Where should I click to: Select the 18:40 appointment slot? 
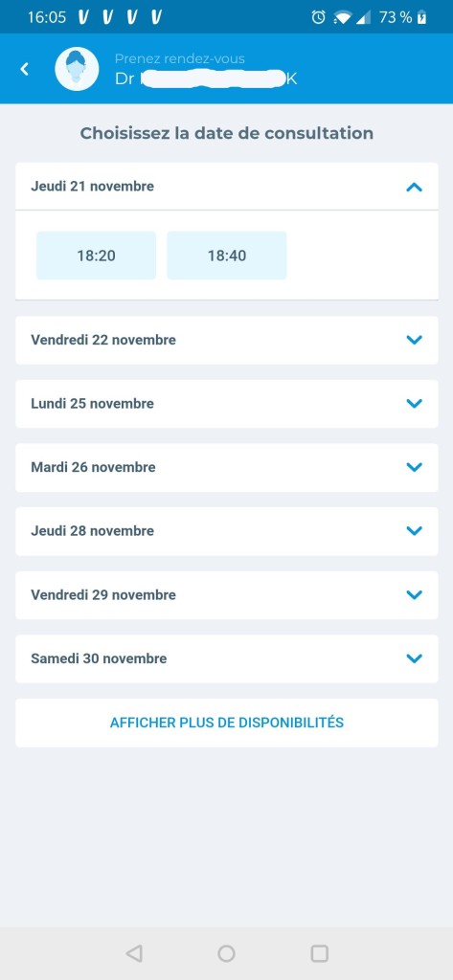tap(226, 255)
